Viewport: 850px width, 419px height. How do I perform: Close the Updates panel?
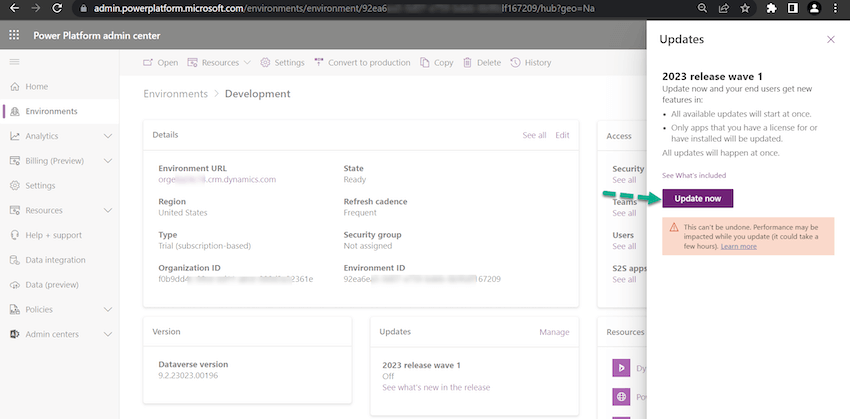coord(830,40)
